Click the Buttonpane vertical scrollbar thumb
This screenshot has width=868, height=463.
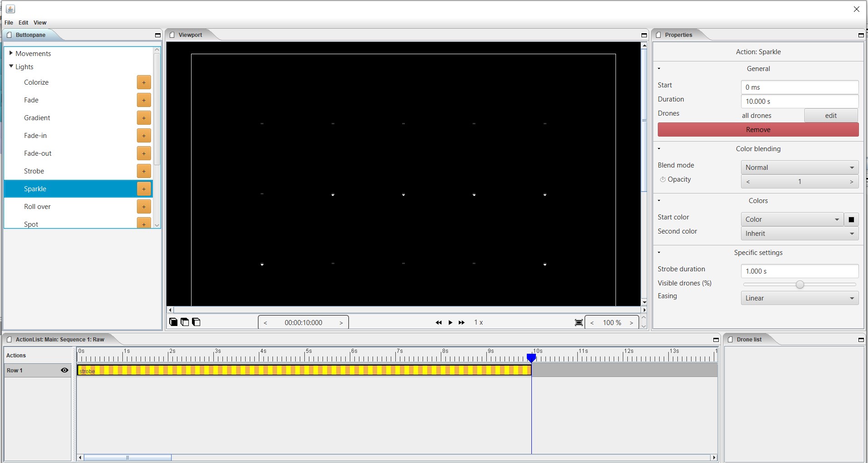point(157,109)
